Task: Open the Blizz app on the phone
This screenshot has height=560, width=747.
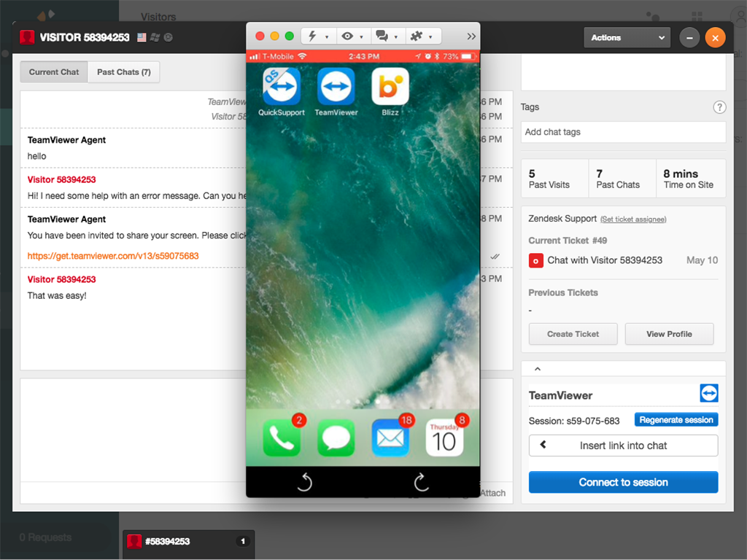Action: [x=390, y=85]
